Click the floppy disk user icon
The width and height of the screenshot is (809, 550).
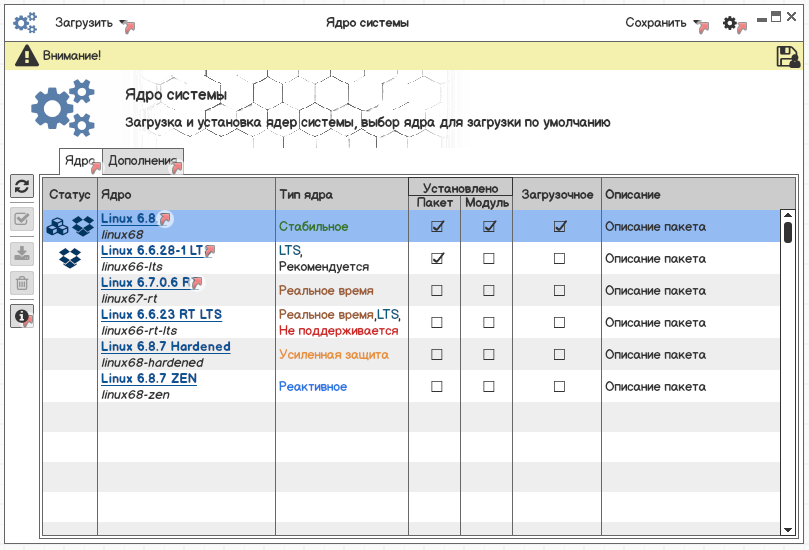tap(787, 57)
